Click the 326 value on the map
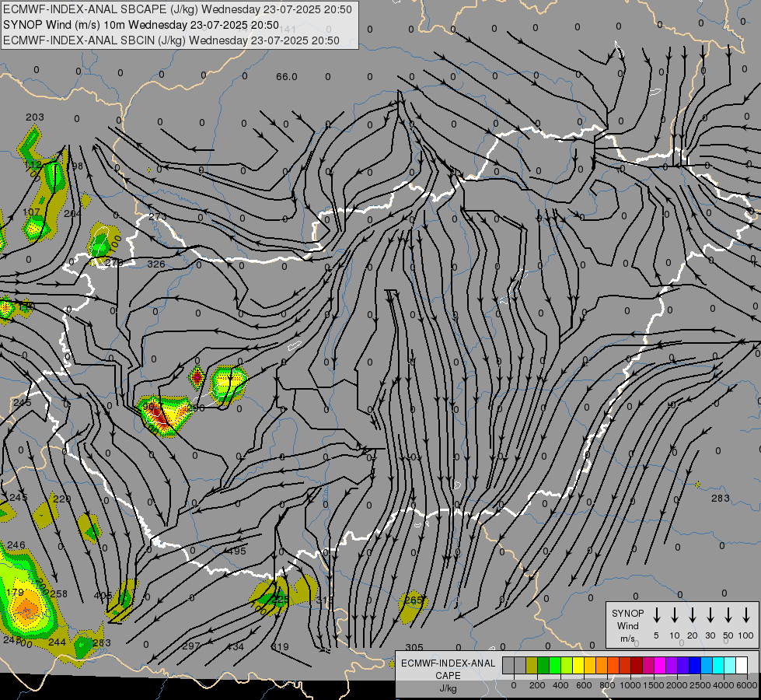 point(155,264)
